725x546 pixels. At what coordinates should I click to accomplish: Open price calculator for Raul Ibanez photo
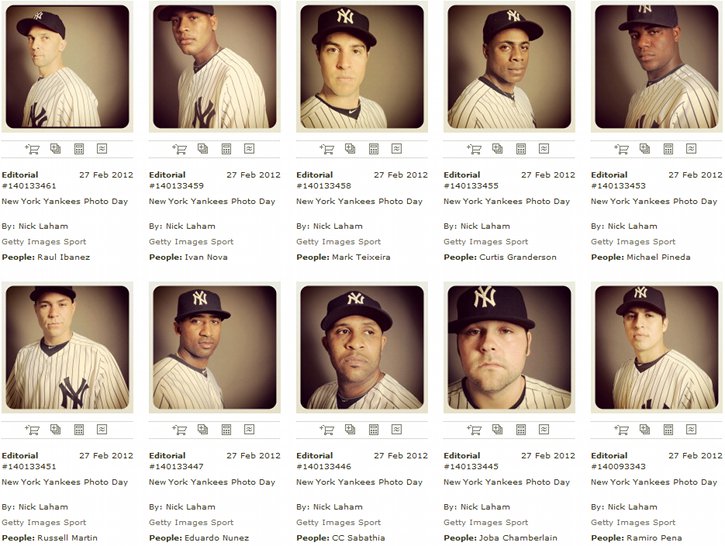point(79,149)
